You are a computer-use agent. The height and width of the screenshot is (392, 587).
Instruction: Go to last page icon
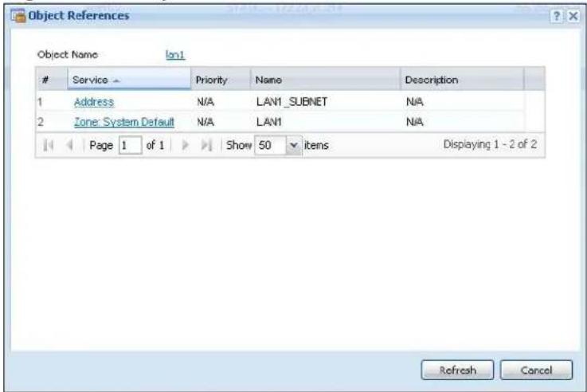click(x=206, y=145)
